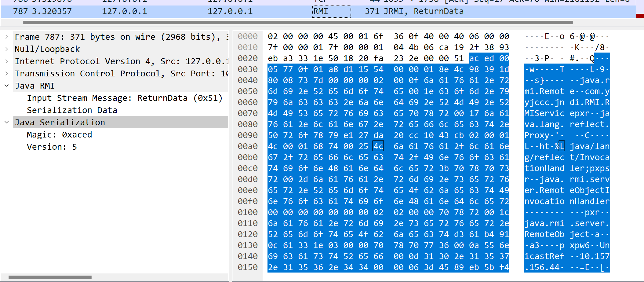
Task: Click JRMI, ReturnData info cell
Action: point(414,12)
